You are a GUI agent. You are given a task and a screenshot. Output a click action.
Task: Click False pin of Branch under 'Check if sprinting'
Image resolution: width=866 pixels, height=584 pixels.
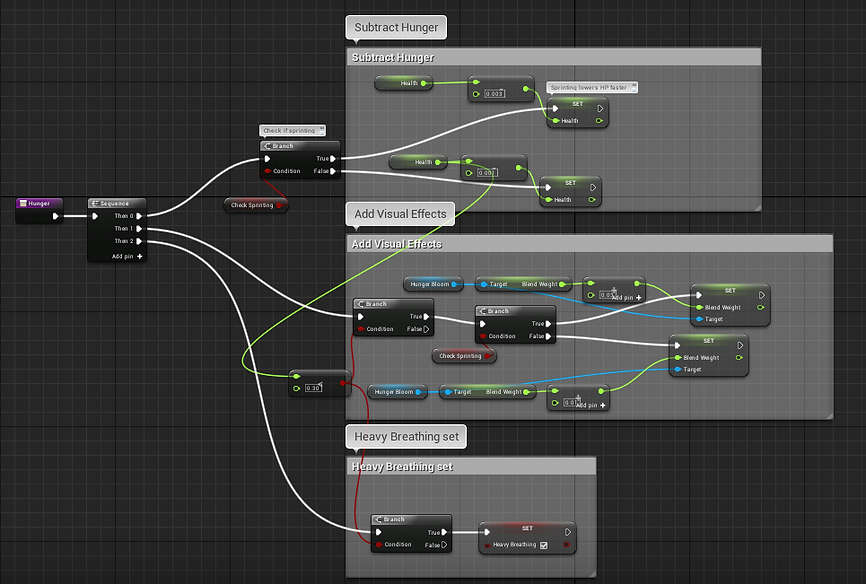(332, 171)
